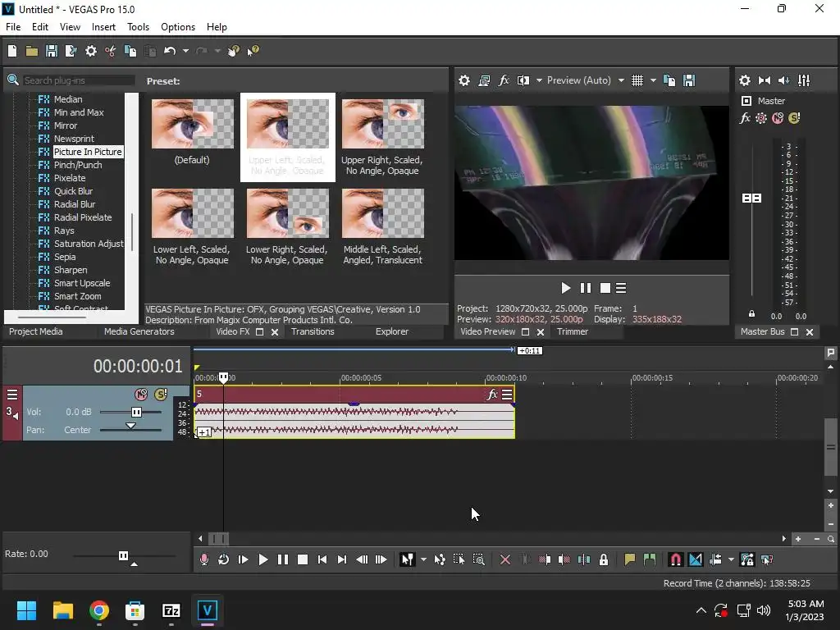The width and height of the screenshot is (840, 630).
Task: Switch to the Transitions tab
Action: tap(313, 331)
